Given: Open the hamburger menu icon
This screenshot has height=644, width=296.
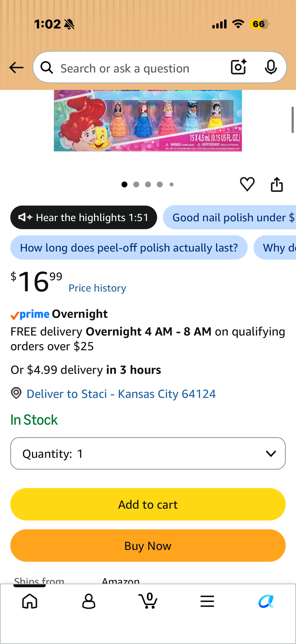Looking at the screenshot, I should [x=207, y=601].
